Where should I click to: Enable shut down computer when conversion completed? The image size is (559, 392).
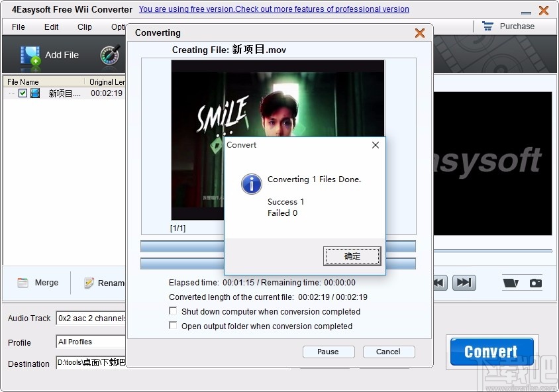point(173,311)
